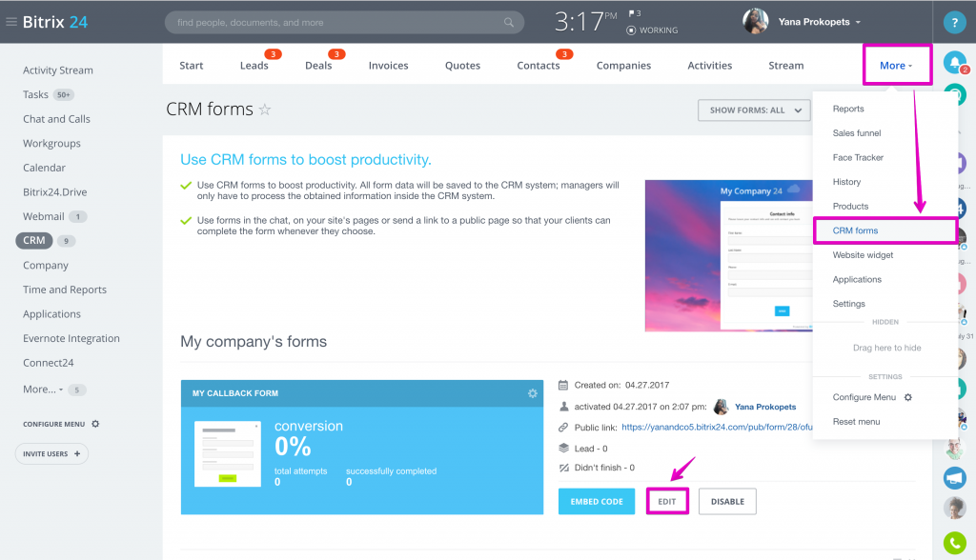Open the Companies tab
The width and height of the screenshot is (976, 560).
623,66
